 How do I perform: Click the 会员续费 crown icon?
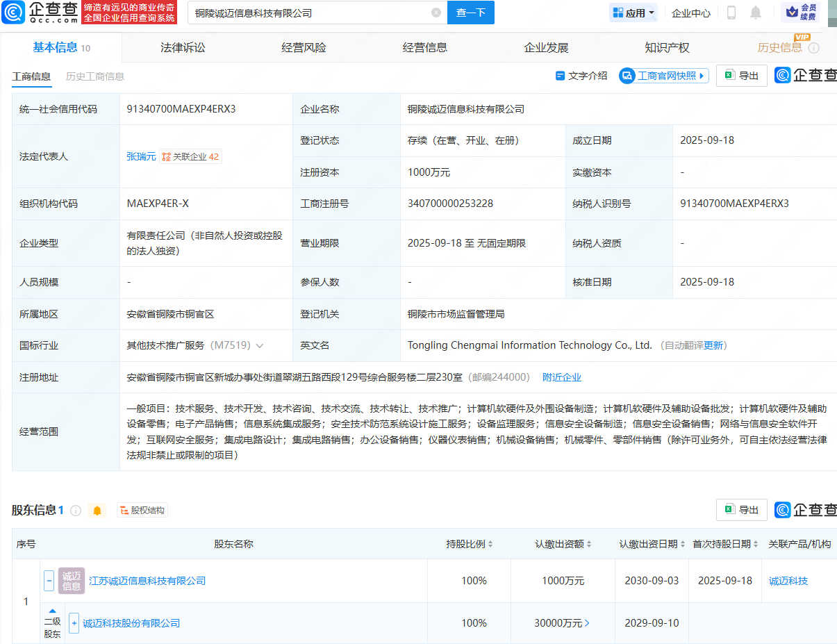(800, 13)
